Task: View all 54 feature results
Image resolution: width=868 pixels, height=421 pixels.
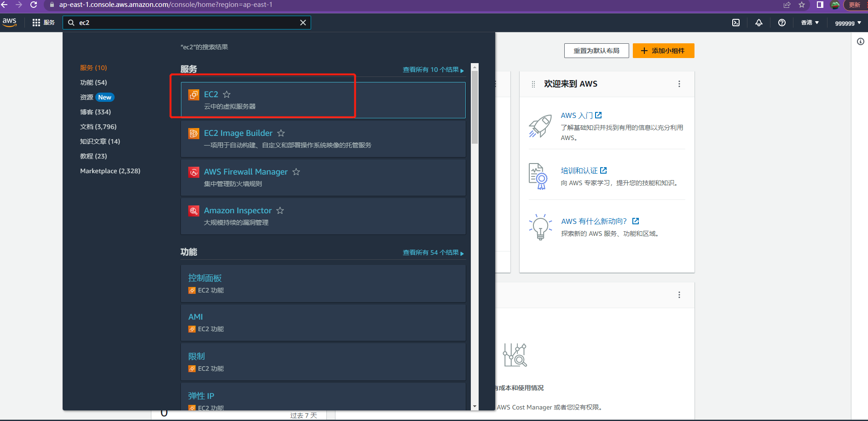Action: [x=433, y=252]
